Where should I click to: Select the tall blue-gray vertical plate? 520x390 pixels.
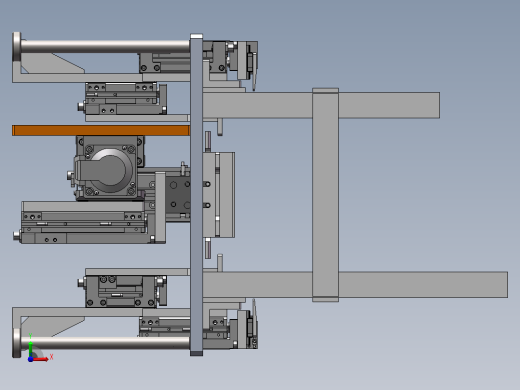(196, 195)
